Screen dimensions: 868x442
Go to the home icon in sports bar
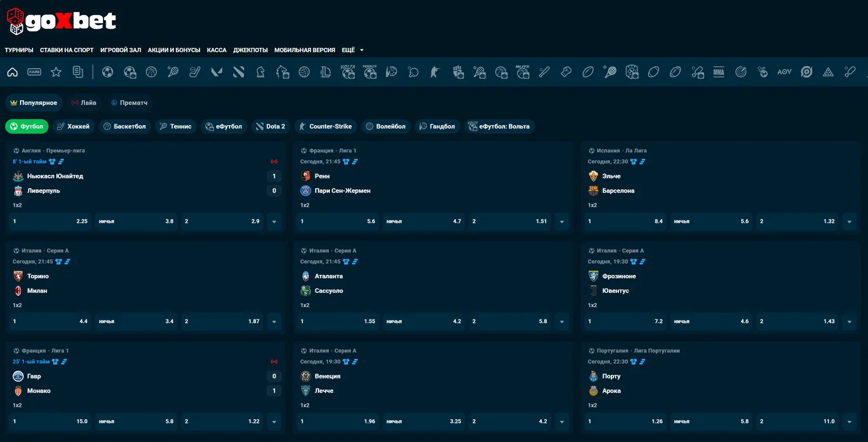tap(12, 72)
